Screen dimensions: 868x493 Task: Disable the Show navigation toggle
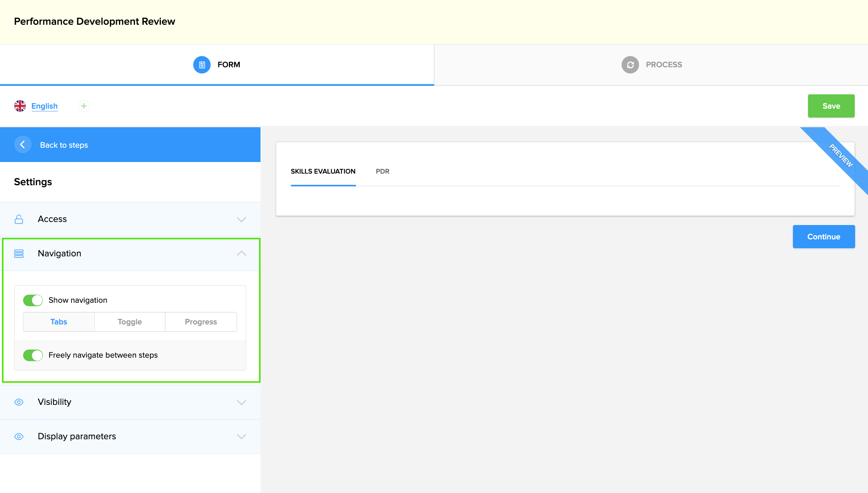click(33, 300)
